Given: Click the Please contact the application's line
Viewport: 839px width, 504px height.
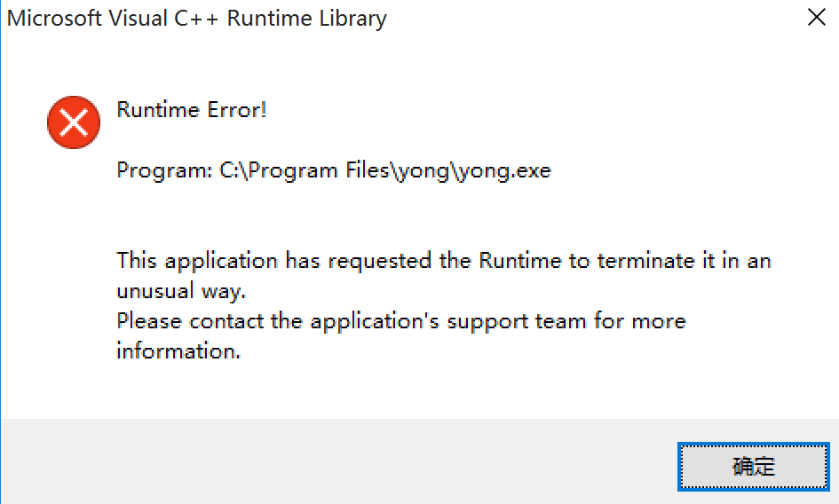Looking at the screenshot, I should click(x=401, y=321).
